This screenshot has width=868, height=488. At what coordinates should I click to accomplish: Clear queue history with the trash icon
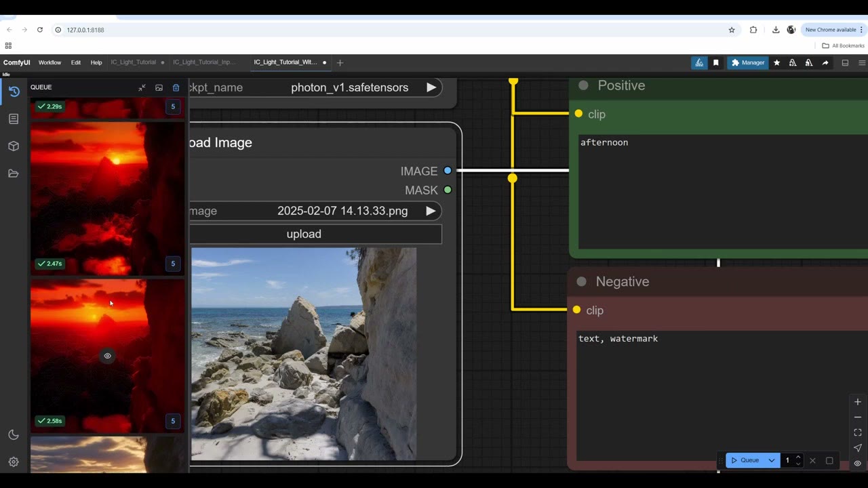(176, 87)
